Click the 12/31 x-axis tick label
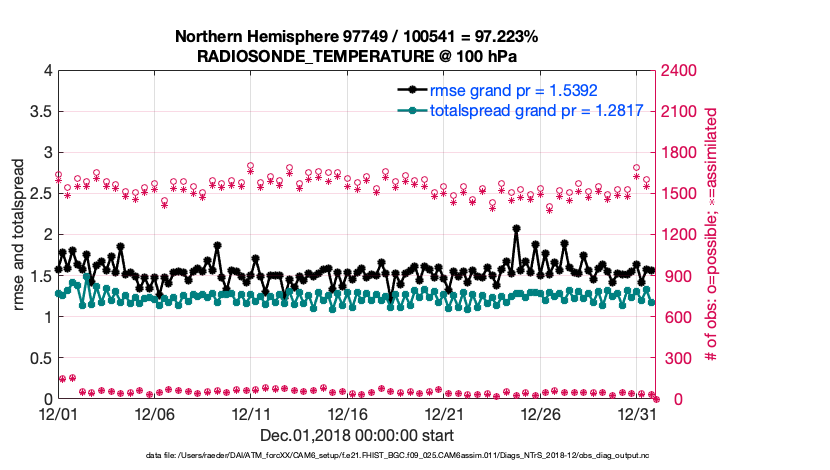The height and width of the screenshot is (470, 830). click(x=637, y=413)
